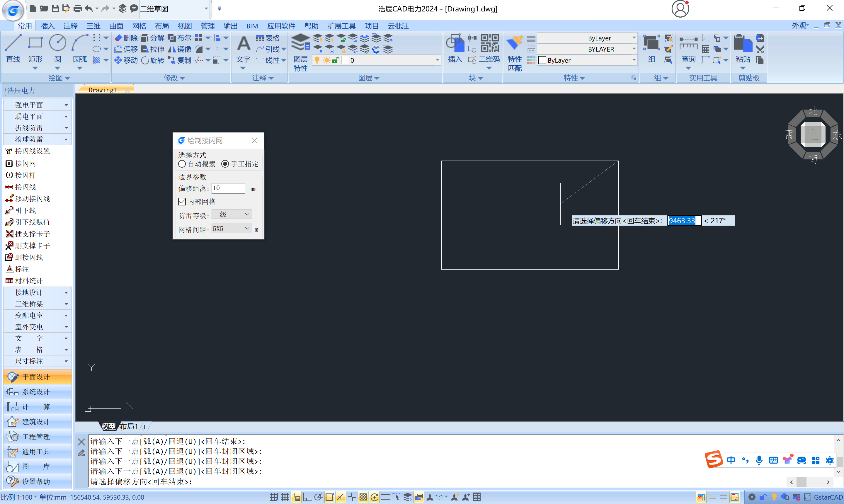Uncheck the 内部网格 checkbox
844x504 pixels.
pyautogui.click(x=182, y=202)
